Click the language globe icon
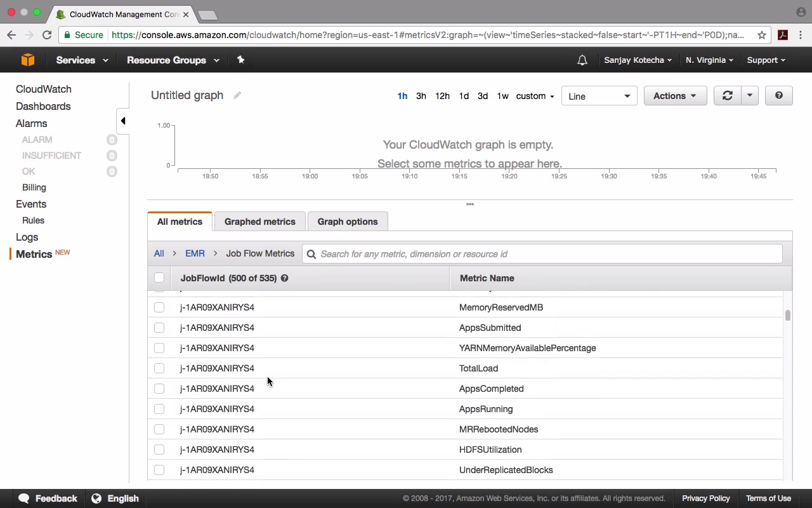Viewport: 812px width, 508px height. point(96,498)
